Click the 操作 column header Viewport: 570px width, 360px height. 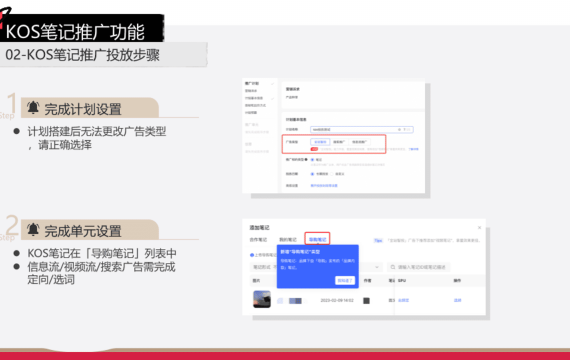(x=457, y=281)
